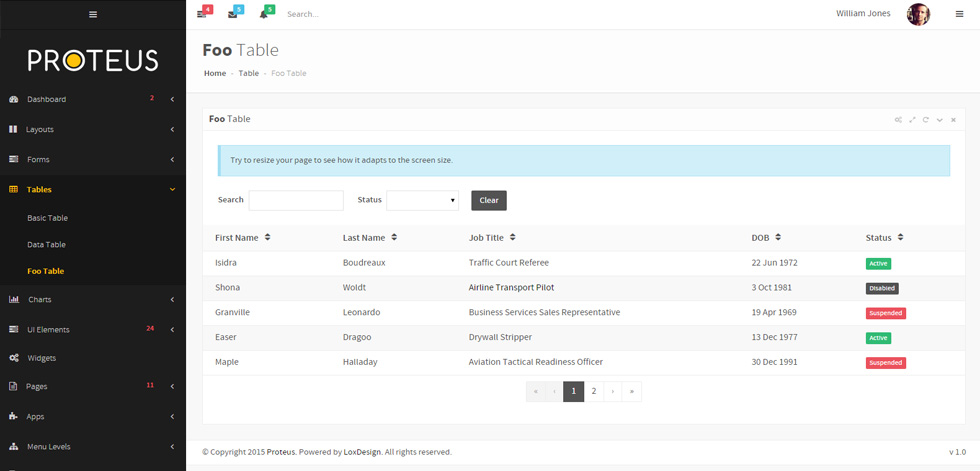Open Proteus footer link

click(281, 452)
